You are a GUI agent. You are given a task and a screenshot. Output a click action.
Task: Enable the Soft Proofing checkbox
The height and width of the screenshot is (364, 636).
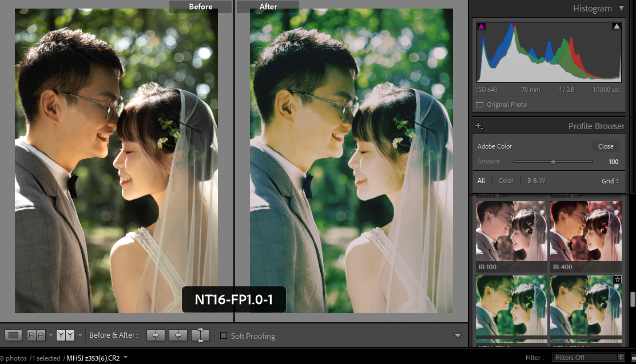tap(224, 335)
